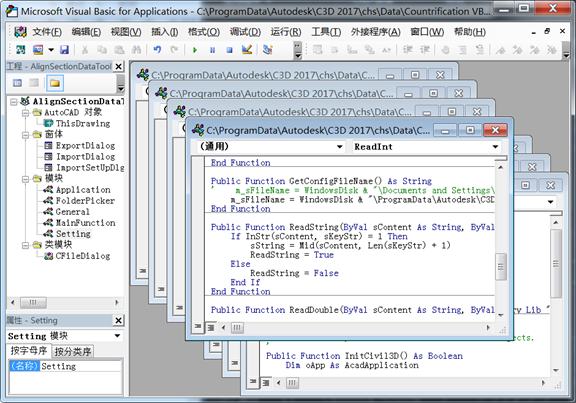Click the Outdent icon in the Edit toolbar
576x403 pixels.
coord(425,49)
